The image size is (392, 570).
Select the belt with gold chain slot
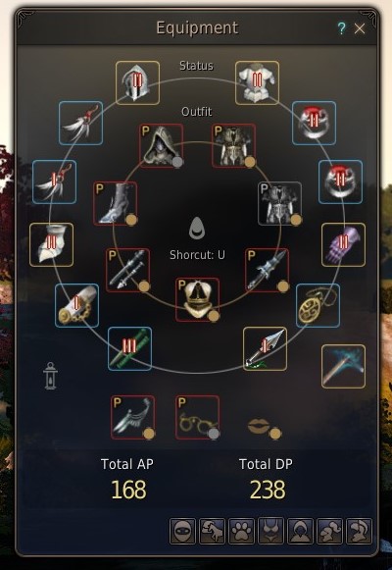(x=77, y=305)
